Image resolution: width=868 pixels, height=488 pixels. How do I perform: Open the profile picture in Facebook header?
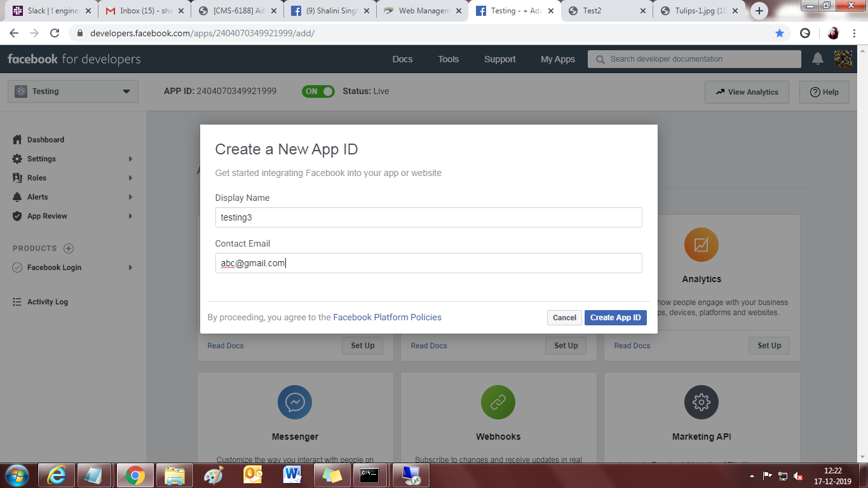click(x=843, y=59)
